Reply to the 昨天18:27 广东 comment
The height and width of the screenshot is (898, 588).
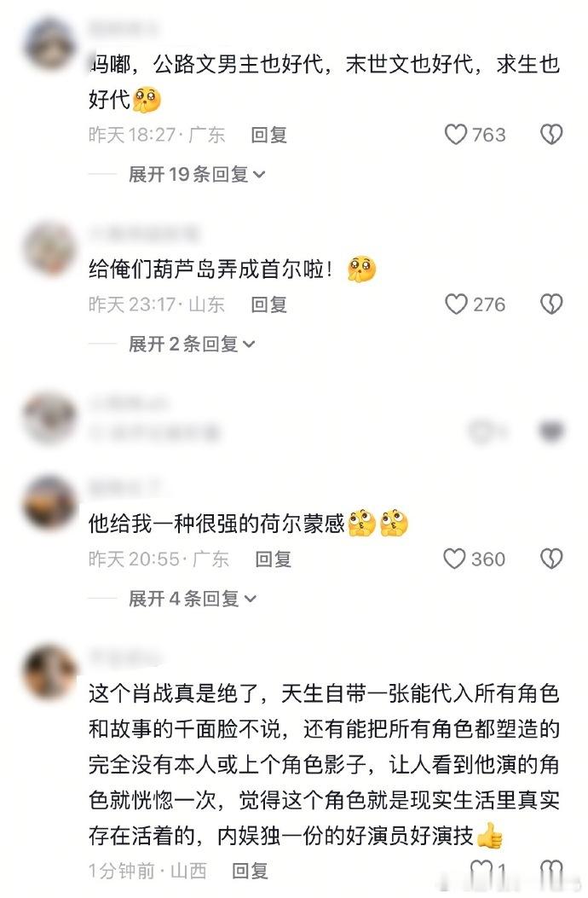(268, 135)
